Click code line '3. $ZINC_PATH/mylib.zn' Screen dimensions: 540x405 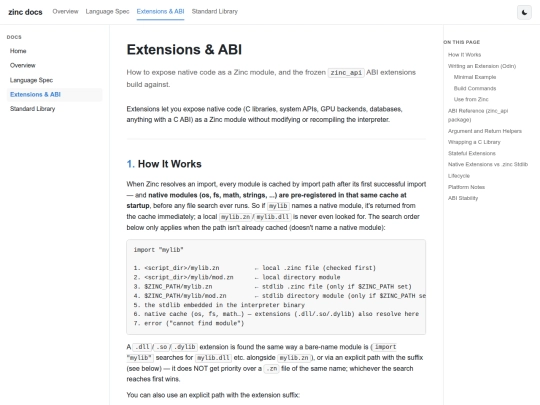[272, 287]
